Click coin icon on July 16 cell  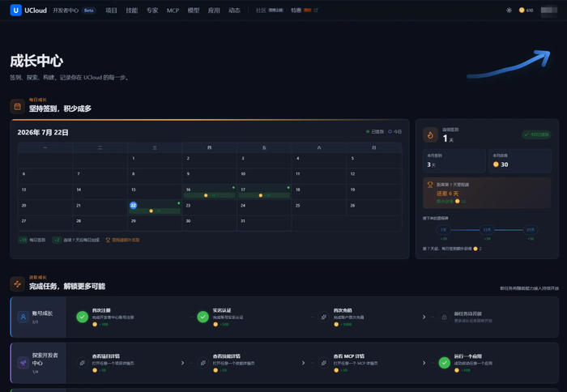tap(206, 195)
